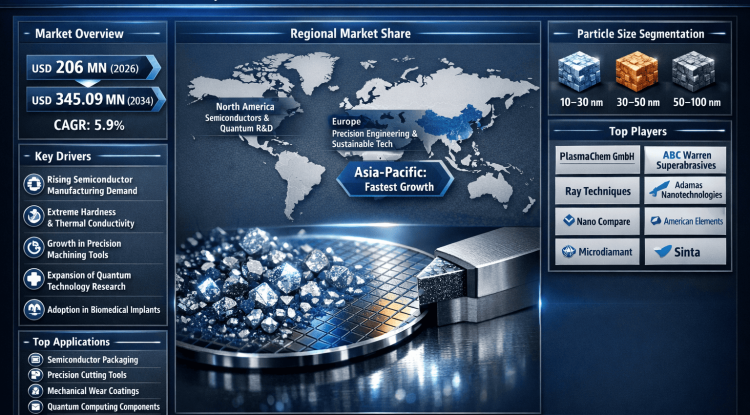Image resolution: width=750 pixels, height=415 pixels.
Task: Click the Rising Semiconductor Manufacturing Demand chip icon
Action: pyautogui.click(x=33, y=185)
